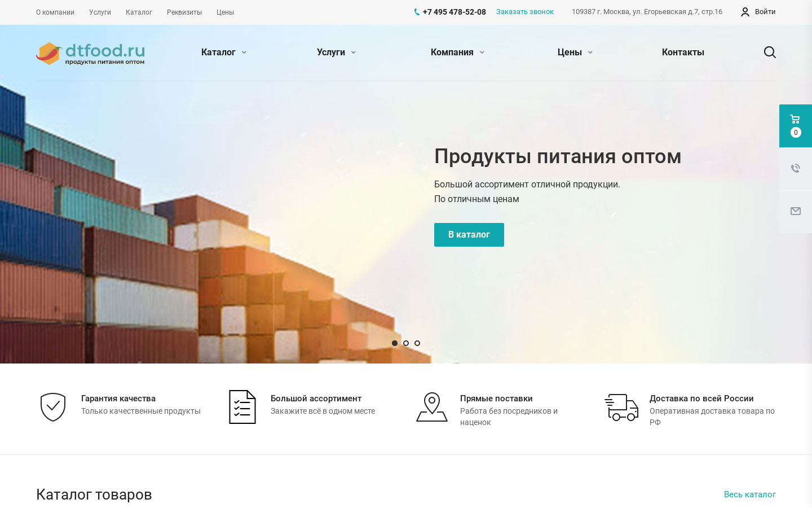
Task: Open Услуги in top bar
Action: 100,12
